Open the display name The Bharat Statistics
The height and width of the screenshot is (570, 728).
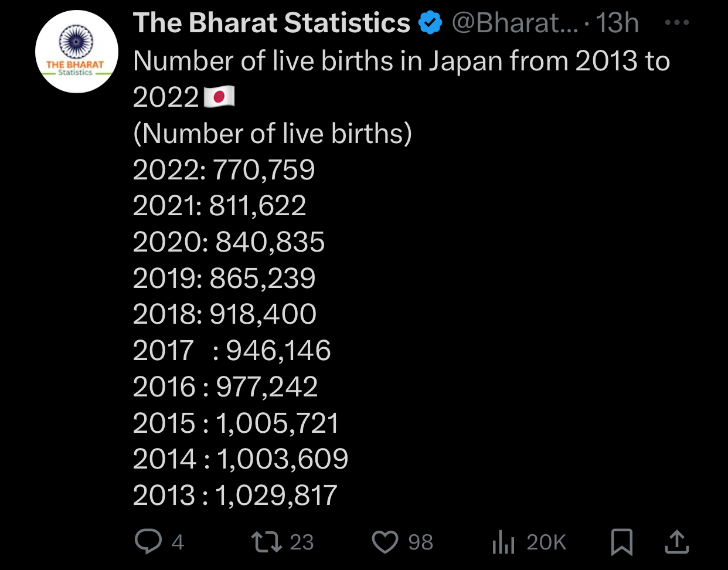(271, 23)
